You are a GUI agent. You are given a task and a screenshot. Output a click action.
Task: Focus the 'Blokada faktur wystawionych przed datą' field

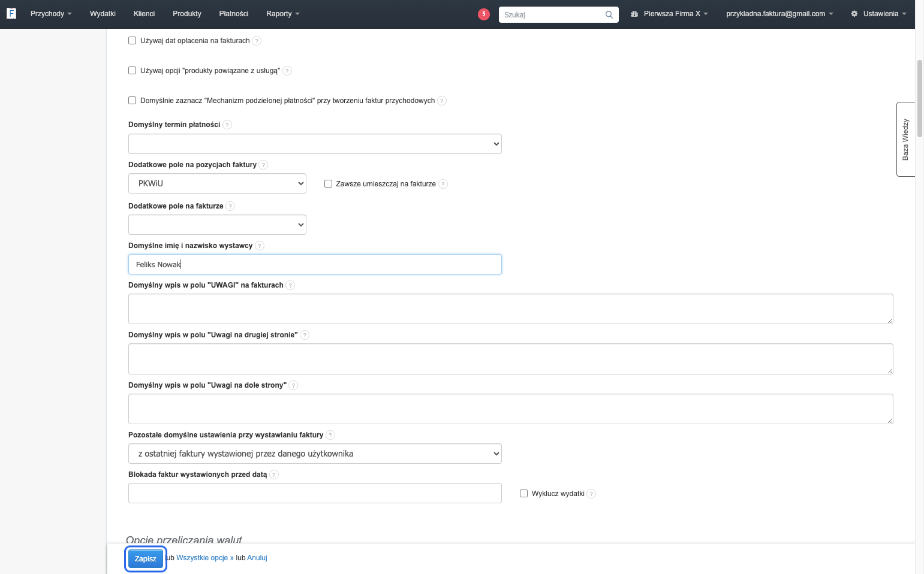315,493
